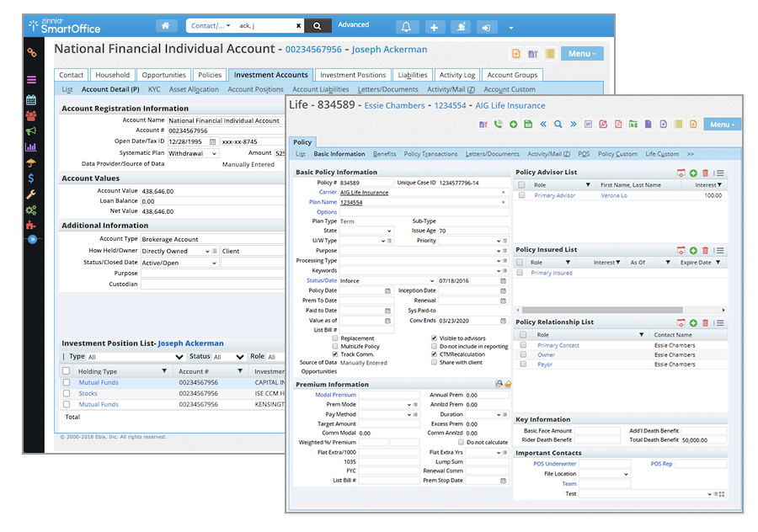
Task: Uncheck the Track Comm. checkbox
Action: pos(335,354)
